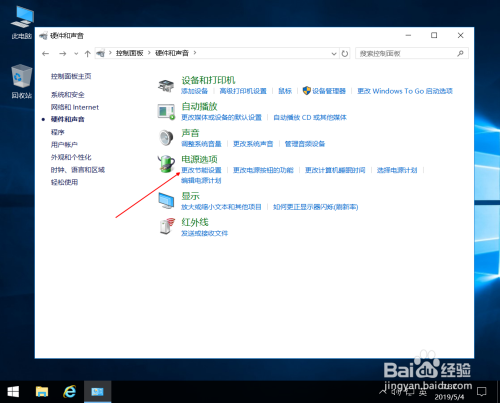Click 如何更正显示器闪烁(刷新率) link
500x403 pixels.
316,207
